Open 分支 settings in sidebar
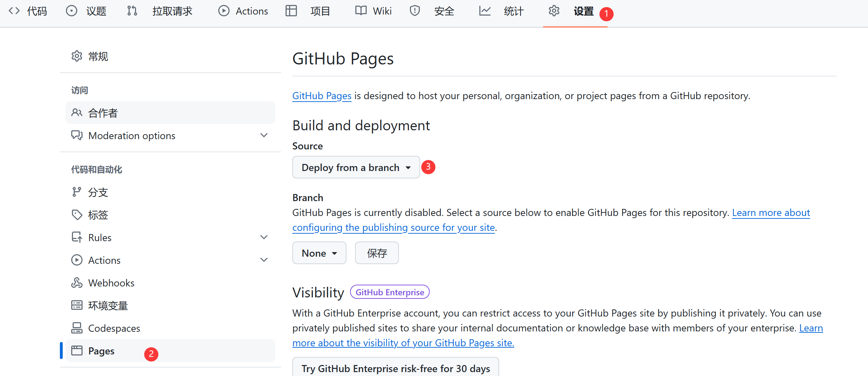This screenshot has width=868, height=376. [x=170, y=192]
